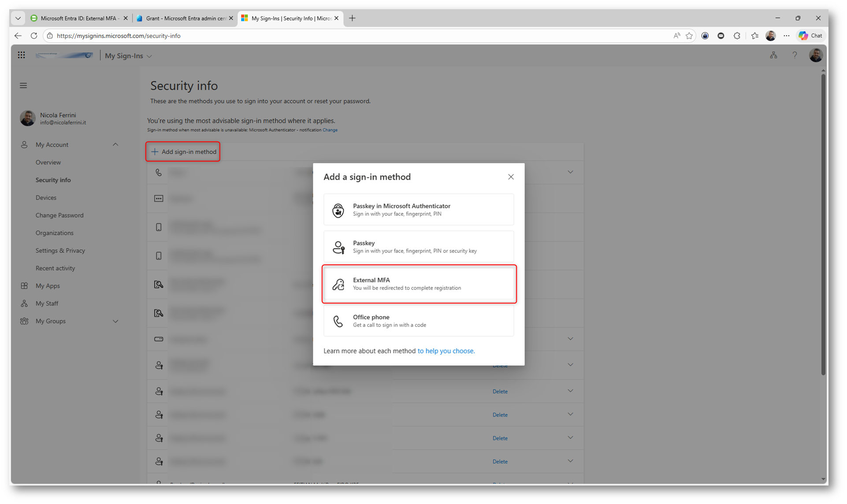The width and height of the screenshot is (847, 504).
Task: Open the help question mark icon
Action: coord(795,55)
